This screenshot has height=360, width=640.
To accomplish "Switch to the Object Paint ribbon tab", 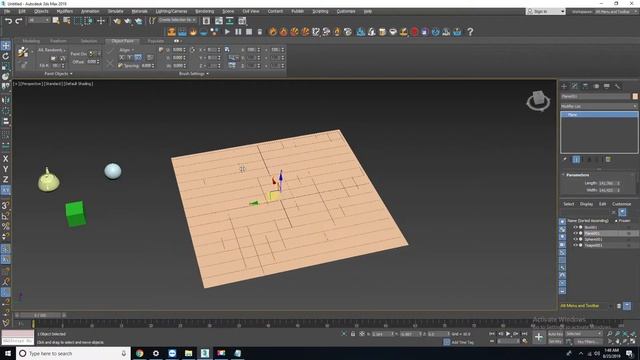I will pyautogui.click(x=122, y=41).
